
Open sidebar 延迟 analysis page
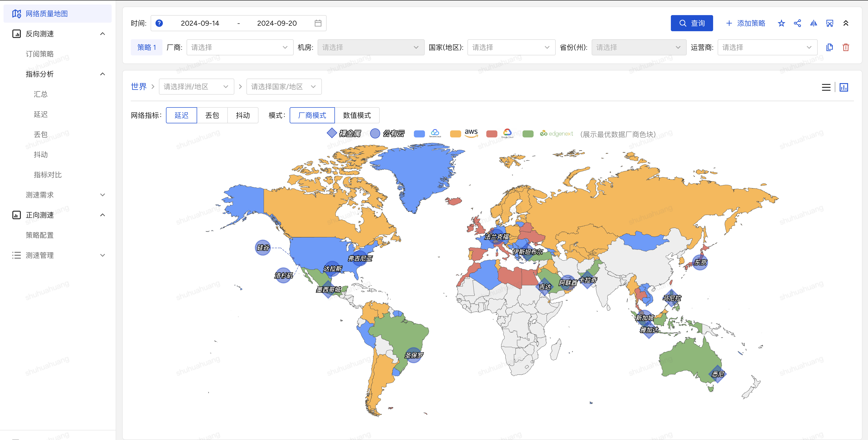41,114
